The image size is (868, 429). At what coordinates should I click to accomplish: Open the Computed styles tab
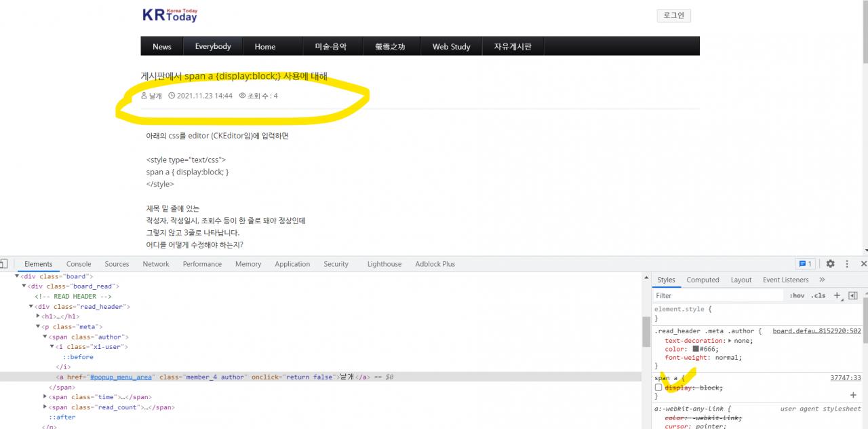click(703, 280)
